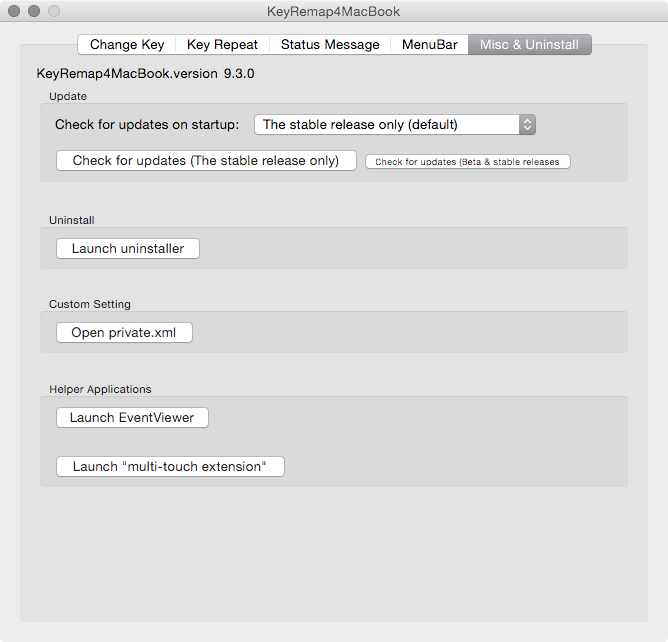Launch the multi-touch extension
668x642 pixels.
tap(170, 467)
